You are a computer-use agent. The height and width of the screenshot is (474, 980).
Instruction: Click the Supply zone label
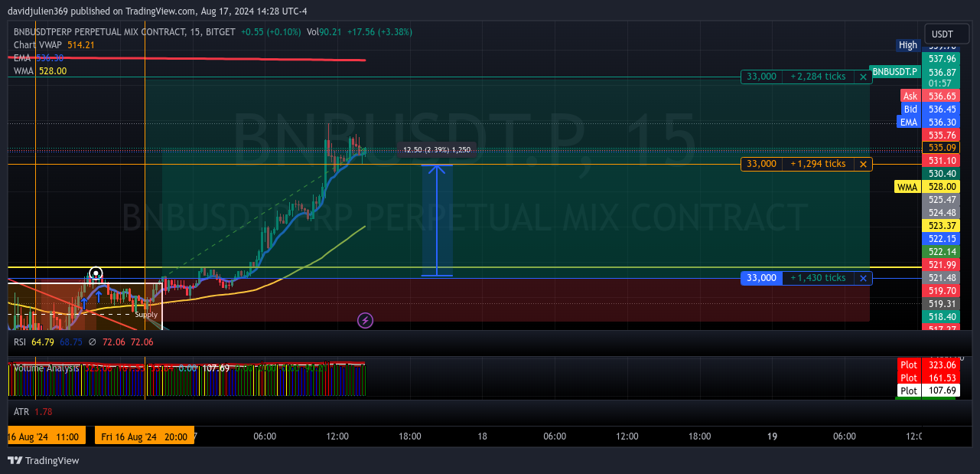pyautogui.click(x=146, y=315)
